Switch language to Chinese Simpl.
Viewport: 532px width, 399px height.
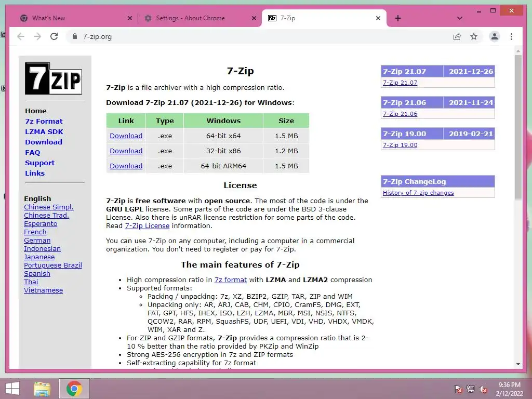(48, 207)
